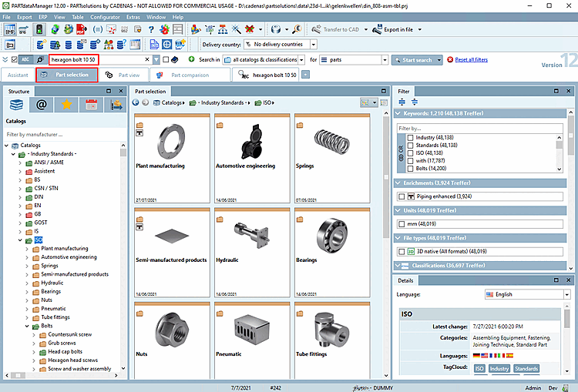Click the Export in file button
Image resolution: width=578 pixels, height=392 pixels.
pos(393,29)
